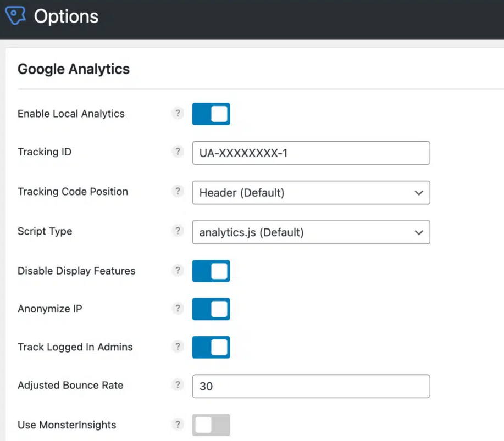Click help icon next to Use MonsterInsights
The image size is (504, 441).
178,425
